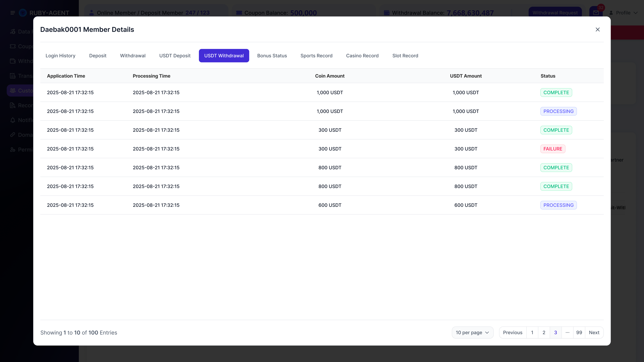Click the Status column header

(x=548, y=76)
